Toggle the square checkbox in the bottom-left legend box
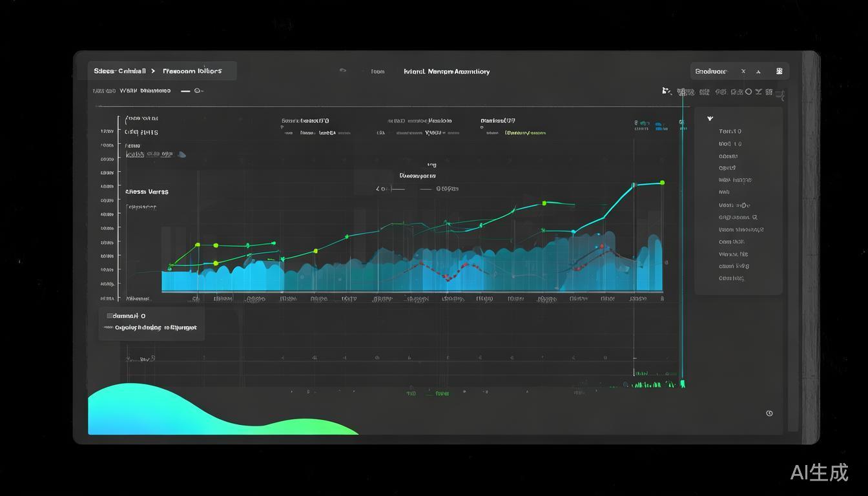This screenshot has height=496, width=868. coord(110,316)
